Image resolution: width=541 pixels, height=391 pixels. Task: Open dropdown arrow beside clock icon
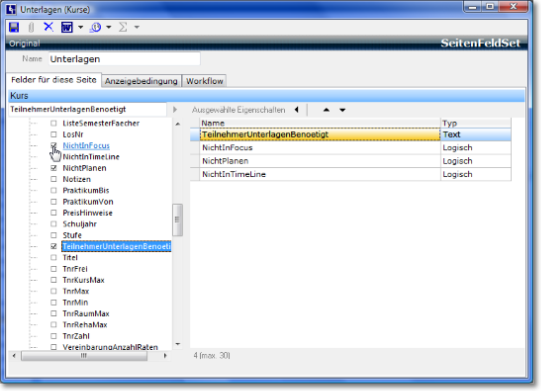[109, 27]
